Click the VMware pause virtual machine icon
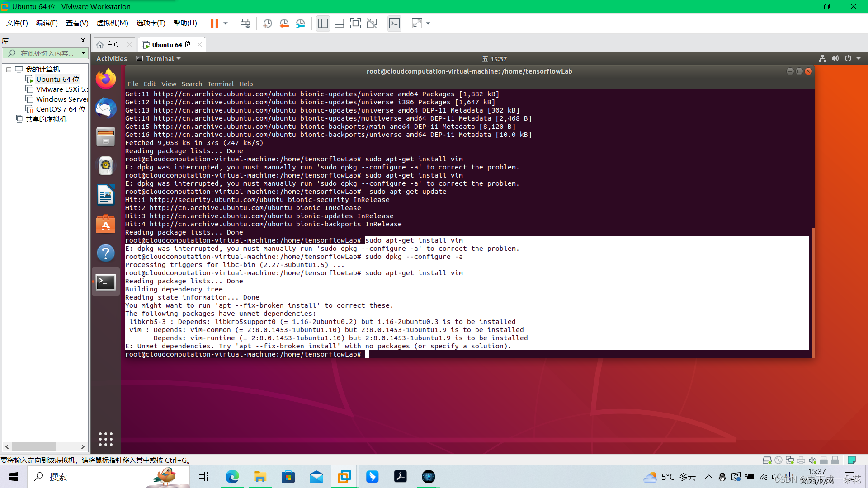Screen dimensions: 868x488 pyautogui.click(x=214, y=23)
